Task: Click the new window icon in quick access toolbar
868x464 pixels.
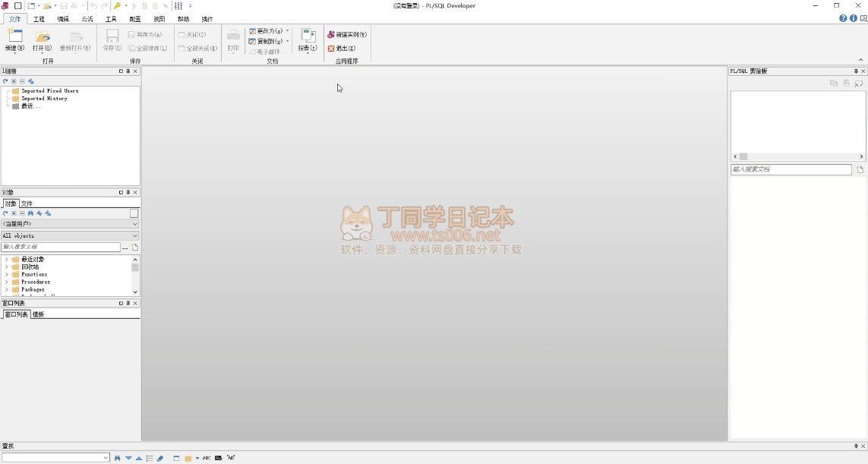Action: click(x=31, y=5)
